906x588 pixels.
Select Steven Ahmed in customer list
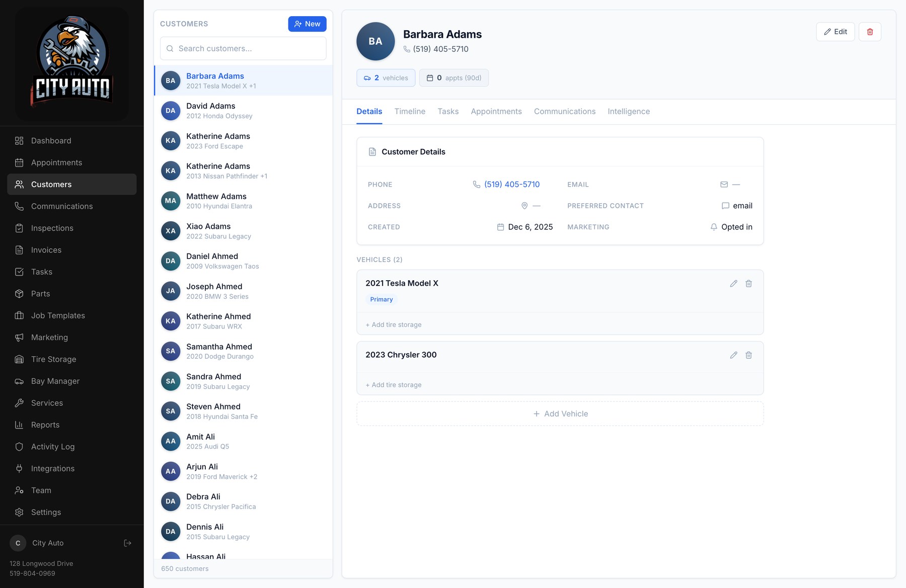click(x=243, y=411)
